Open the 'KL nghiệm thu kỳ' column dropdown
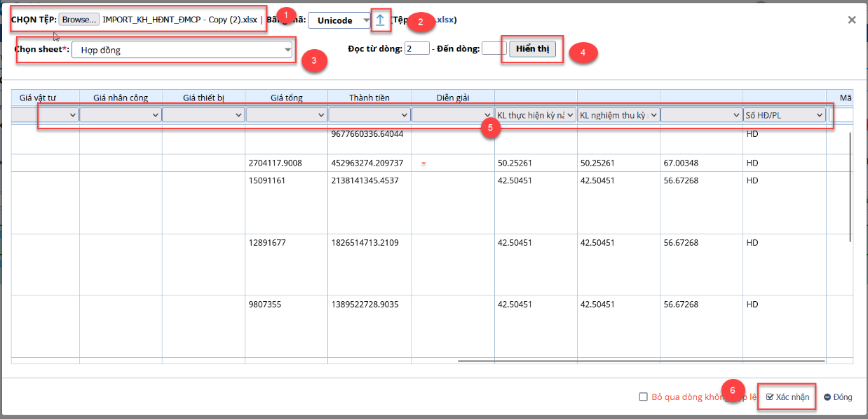The height and width of the screenshot is (419, 868). coord(618,115)
